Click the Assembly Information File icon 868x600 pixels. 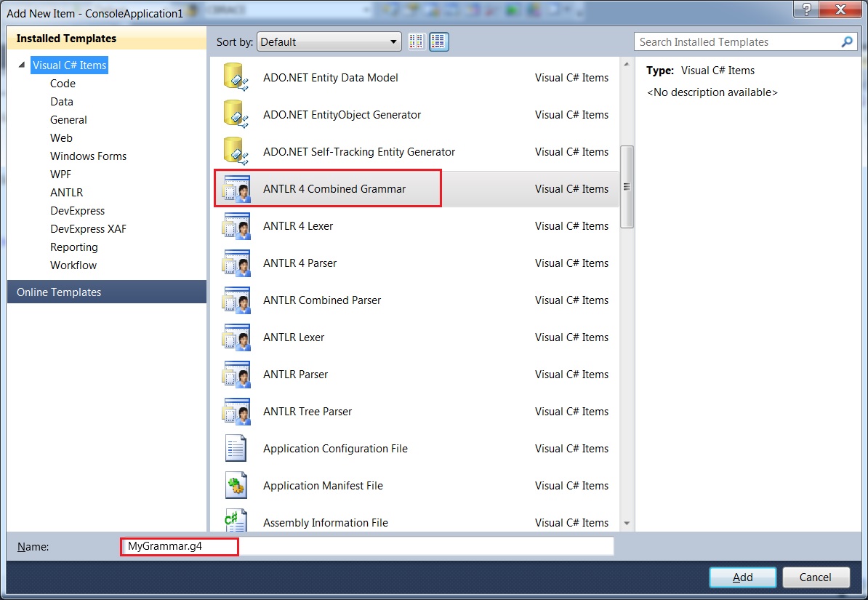pos(236,521)
